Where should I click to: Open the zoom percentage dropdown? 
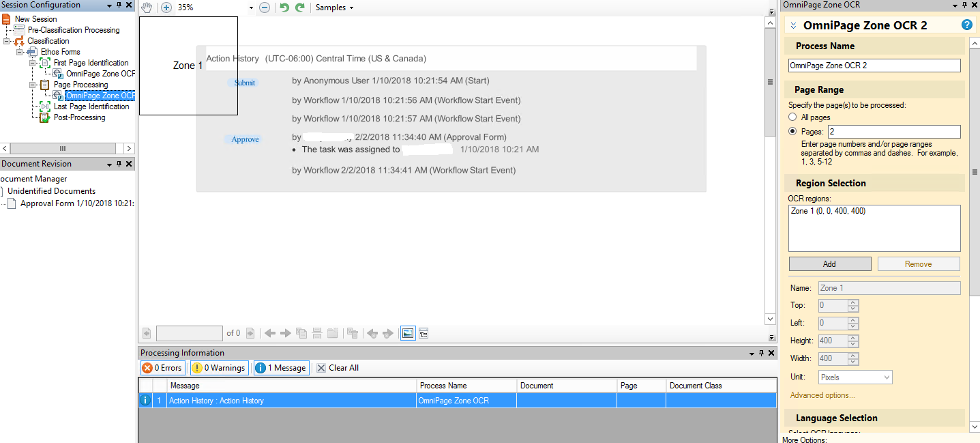(x=251, y=8)
